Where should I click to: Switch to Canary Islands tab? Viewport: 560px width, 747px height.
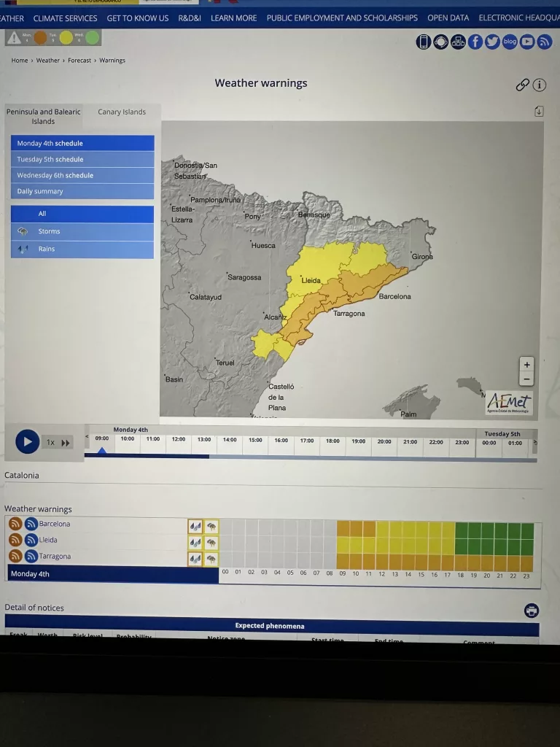tap(122, 112)
